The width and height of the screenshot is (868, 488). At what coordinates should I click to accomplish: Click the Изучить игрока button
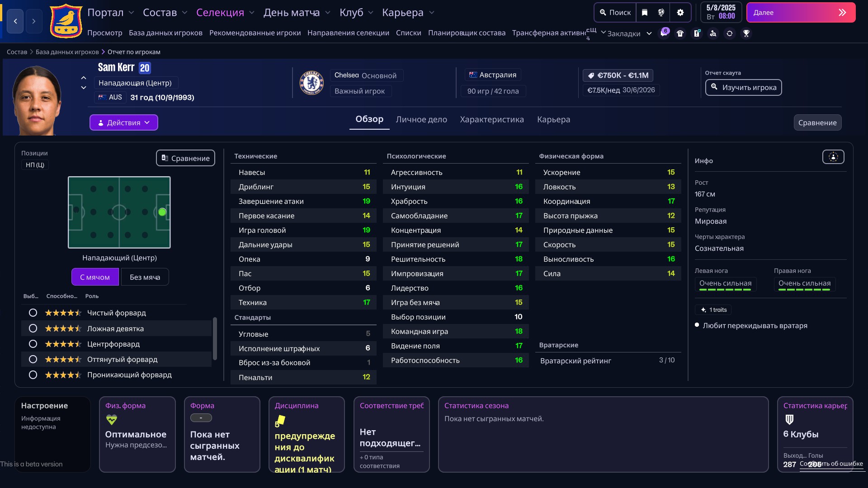click(x=743, y=87)
